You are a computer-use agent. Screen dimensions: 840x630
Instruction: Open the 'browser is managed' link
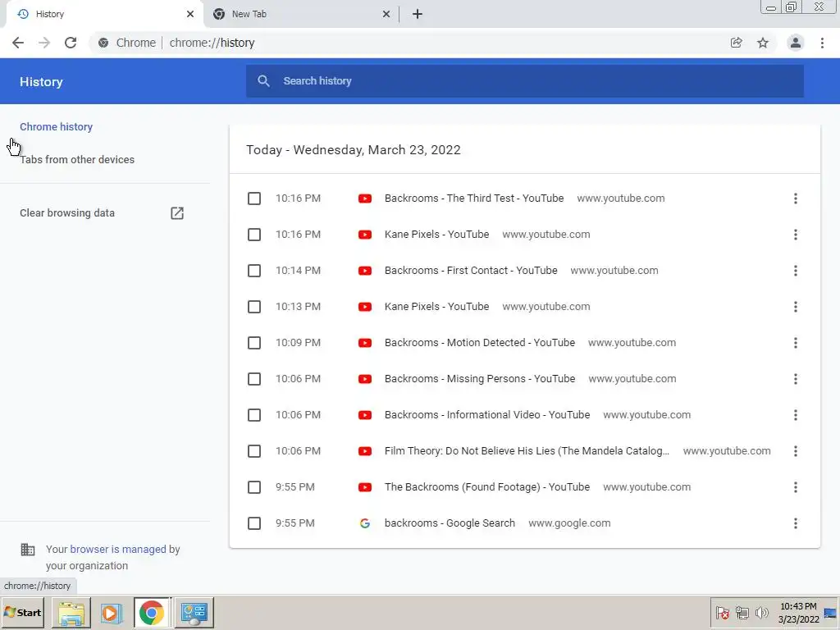(x=118, y=549)
